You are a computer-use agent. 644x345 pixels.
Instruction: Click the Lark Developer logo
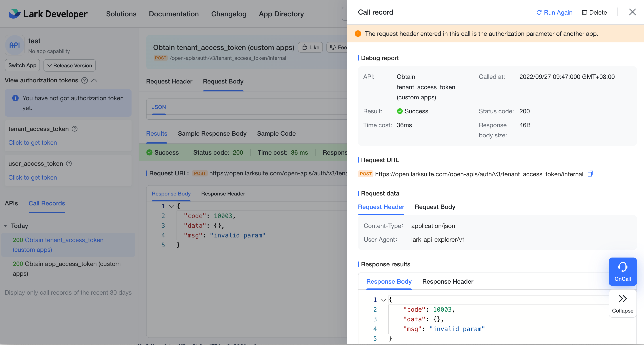pyautogui.click(x=15, y=14)
